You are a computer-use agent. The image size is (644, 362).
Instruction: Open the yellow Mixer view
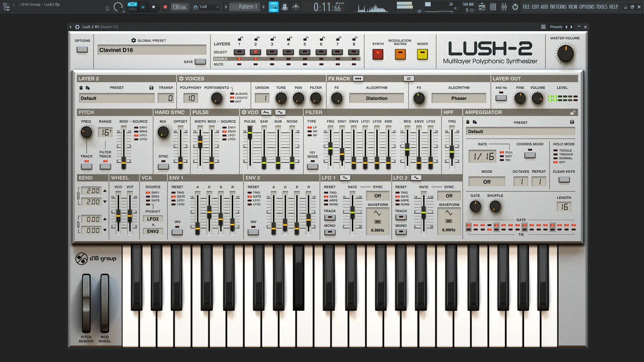coord(422,54)
